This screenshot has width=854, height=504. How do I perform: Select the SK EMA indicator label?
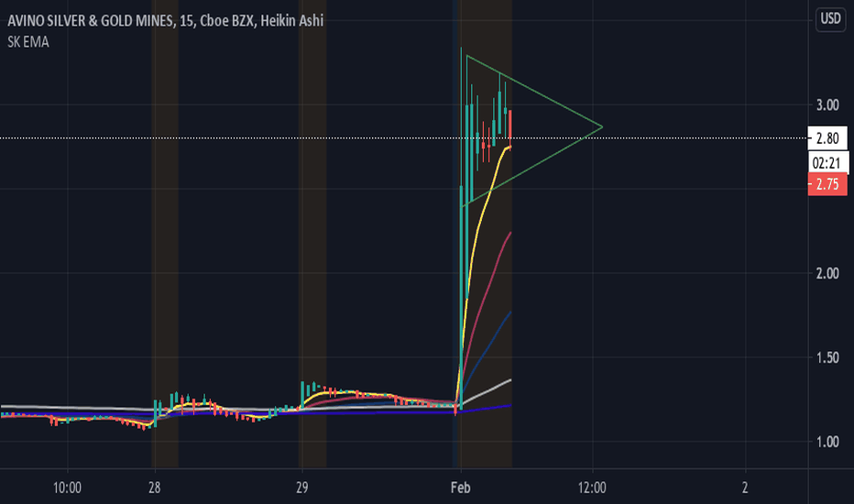(x=28, y=42)
